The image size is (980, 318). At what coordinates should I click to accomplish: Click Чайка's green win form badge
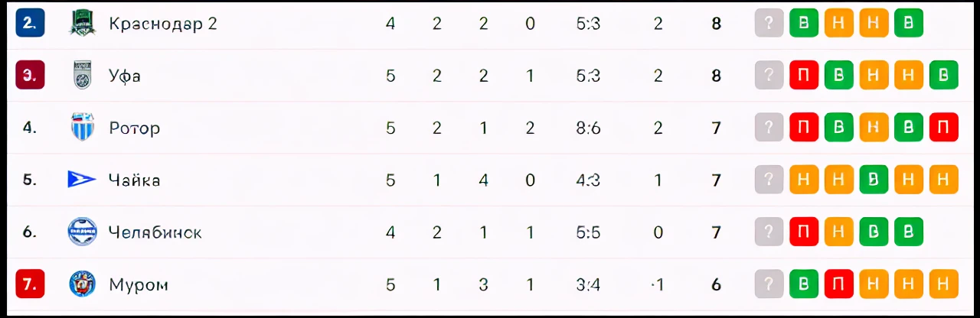874,180
